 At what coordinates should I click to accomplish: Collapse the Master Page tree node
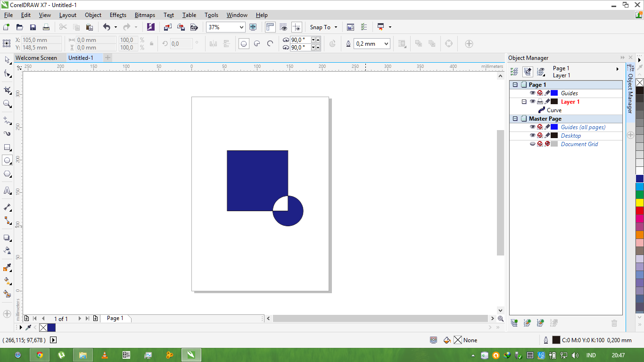[x=515, y=118]
